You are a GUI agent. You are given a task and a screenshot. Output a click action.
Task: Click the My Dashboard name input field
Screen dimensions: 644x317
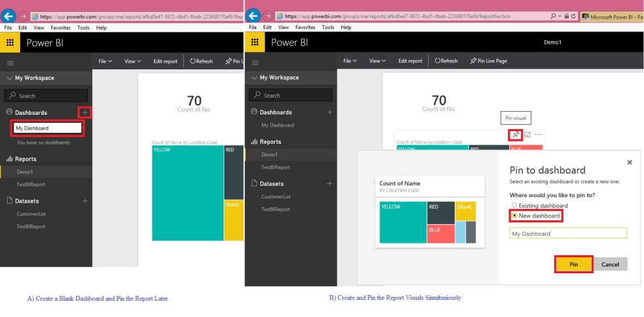tap(568, 233)
